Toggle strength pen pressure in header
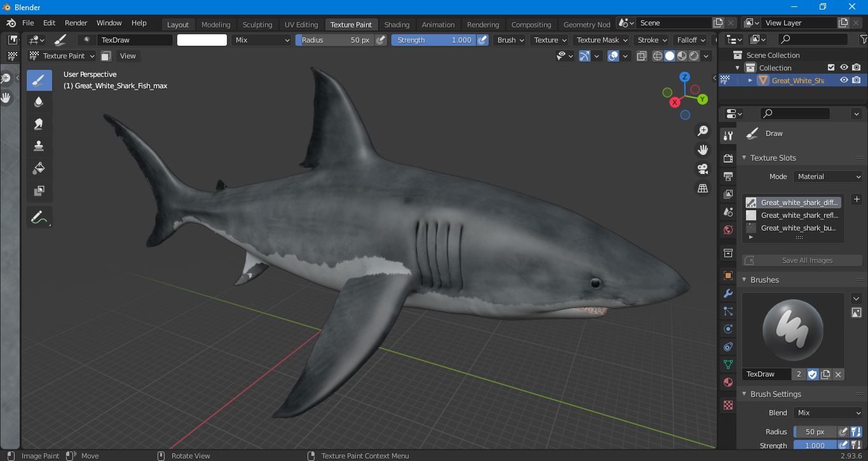868x461 pixels. tap(483, 40)
